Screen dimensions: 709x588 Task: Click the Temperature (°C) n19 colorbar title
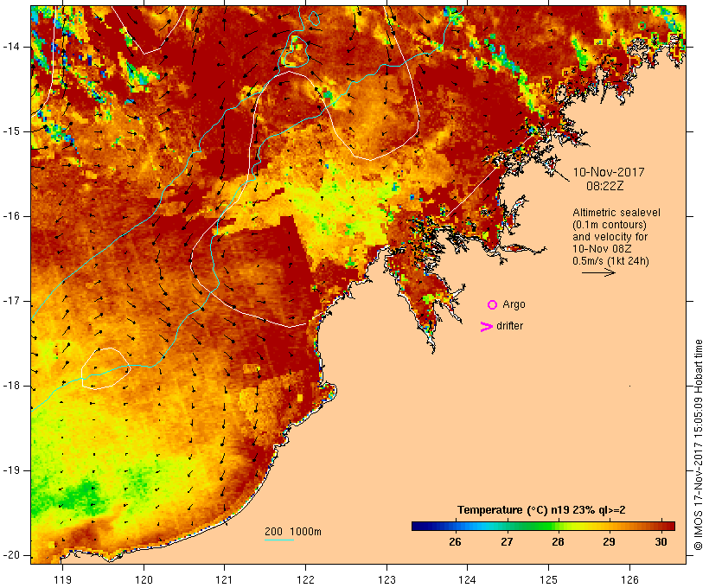coord(541,510)
